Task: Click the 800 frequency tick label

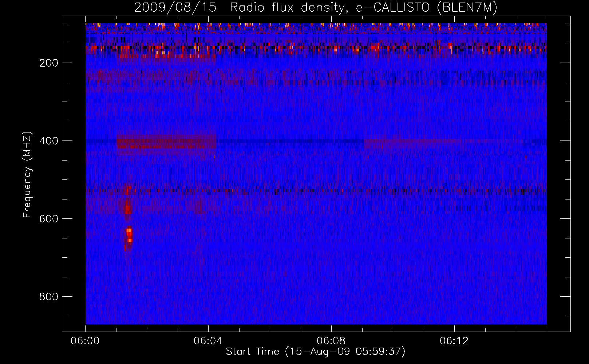Action: tap(49, 297)
